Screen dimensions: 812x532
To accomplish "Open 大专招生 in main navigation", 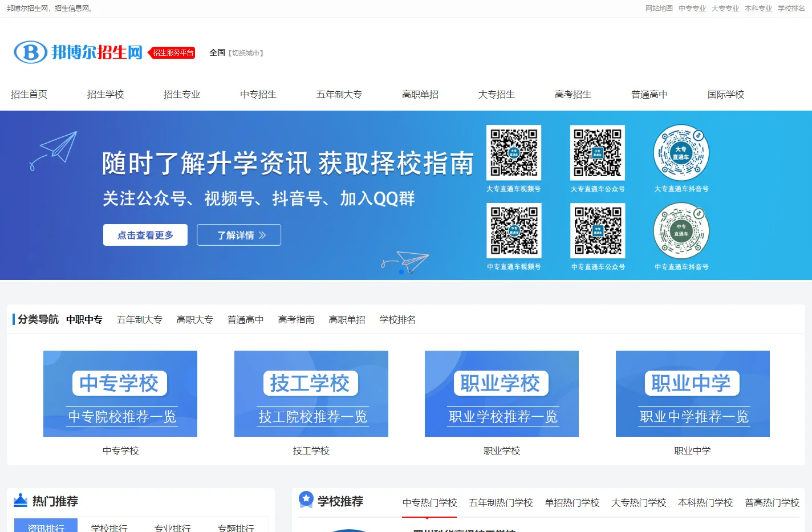I will pyautogui.click(x=497, y=95).
